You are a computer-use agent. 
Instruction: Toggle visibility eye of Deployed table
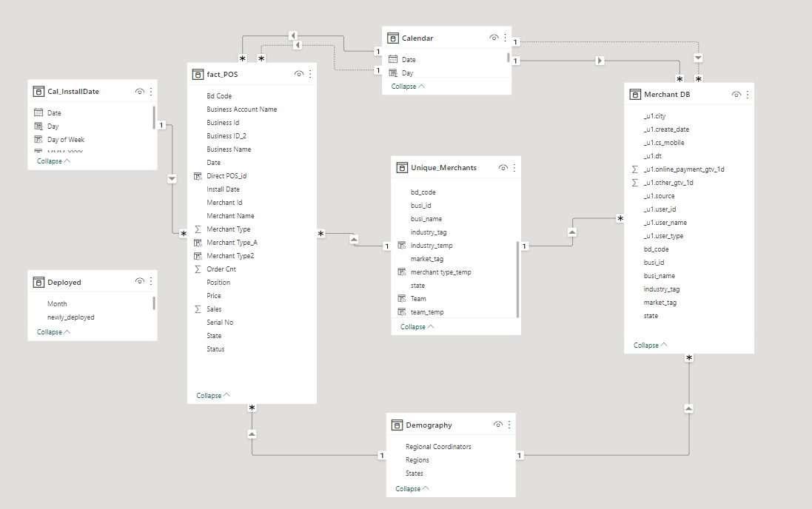click(x=140, y=281)
